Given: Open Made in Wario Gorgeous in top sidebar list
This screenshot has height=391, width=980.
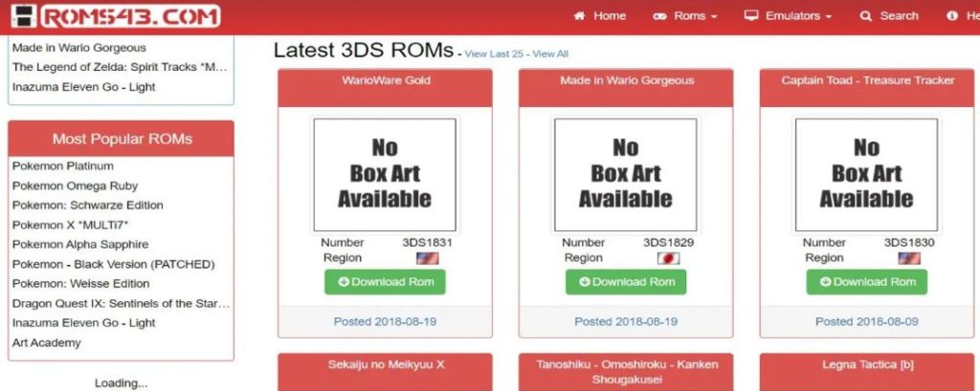Looking at the screenshot, I should [78, 48].
